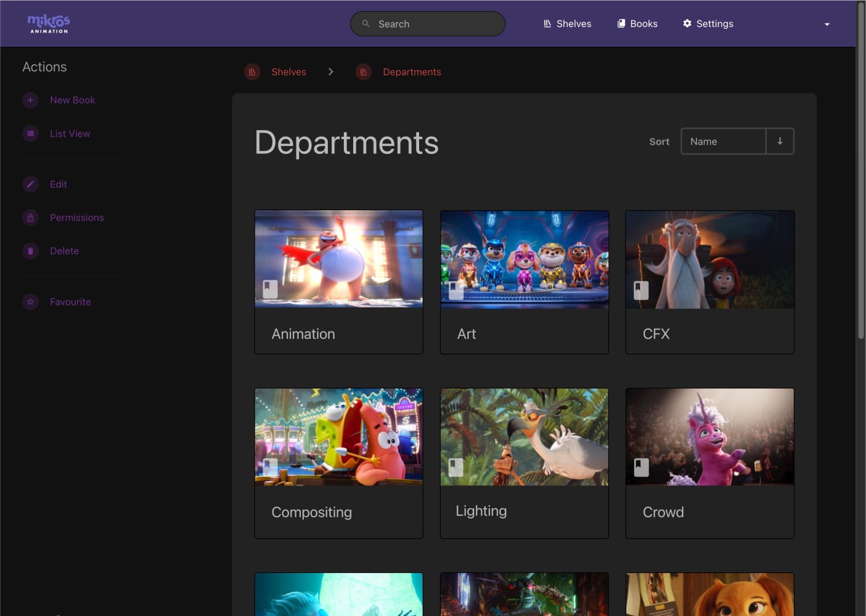866x616 pixels.
Task: Click the New Book plus icon
Action: (x=30, y=100)
